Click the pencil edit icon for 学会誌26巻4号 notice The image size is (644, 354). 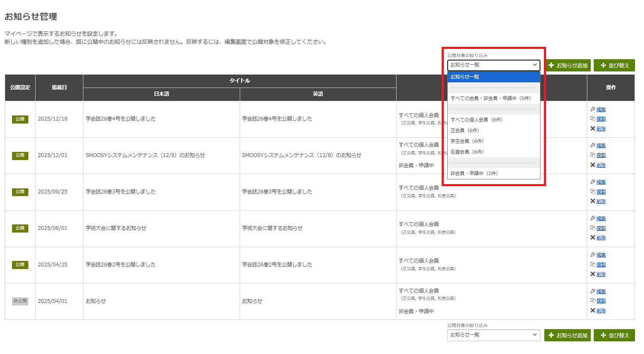593,109
